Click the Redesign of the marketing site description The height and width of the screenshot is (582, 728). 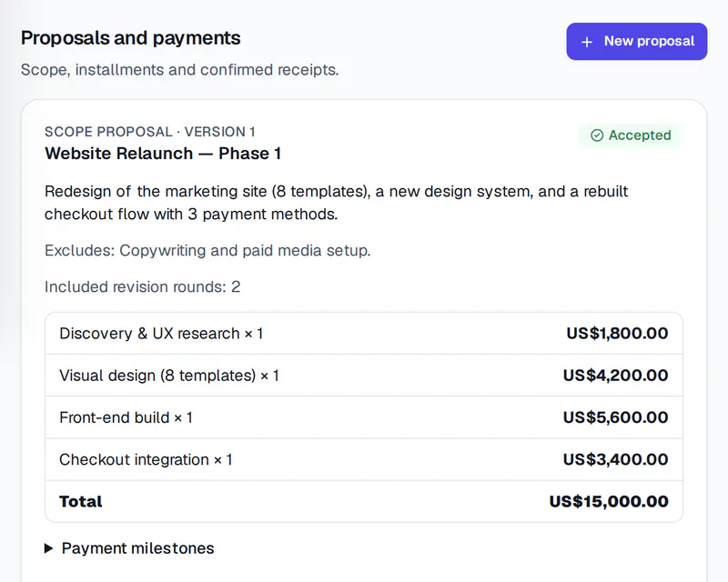[x=336, y=203]
